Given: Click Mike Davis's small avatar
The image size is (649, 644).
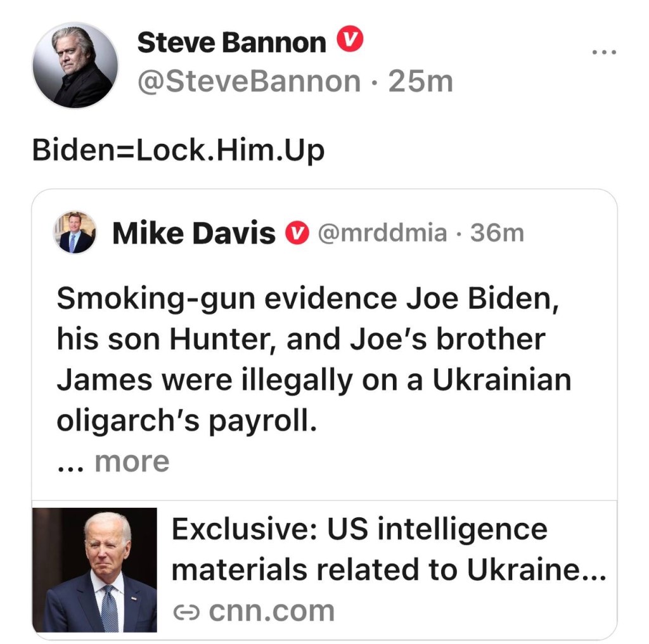Looking at the screenshot, I should [x=75, y=233].
